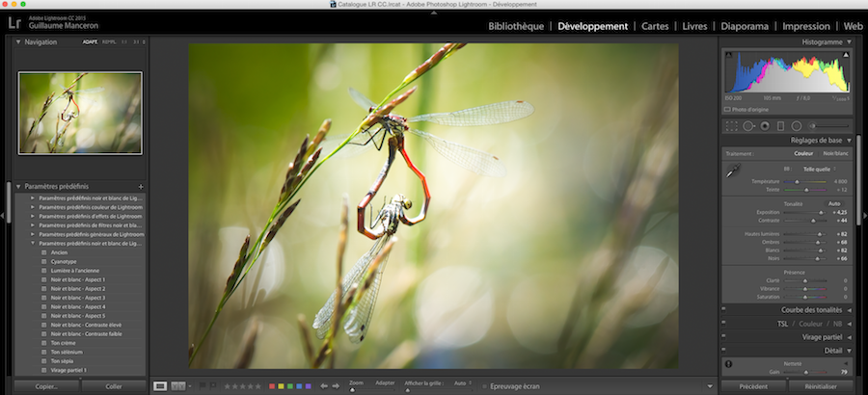Click the Coller button

click(x=114, y=386)
